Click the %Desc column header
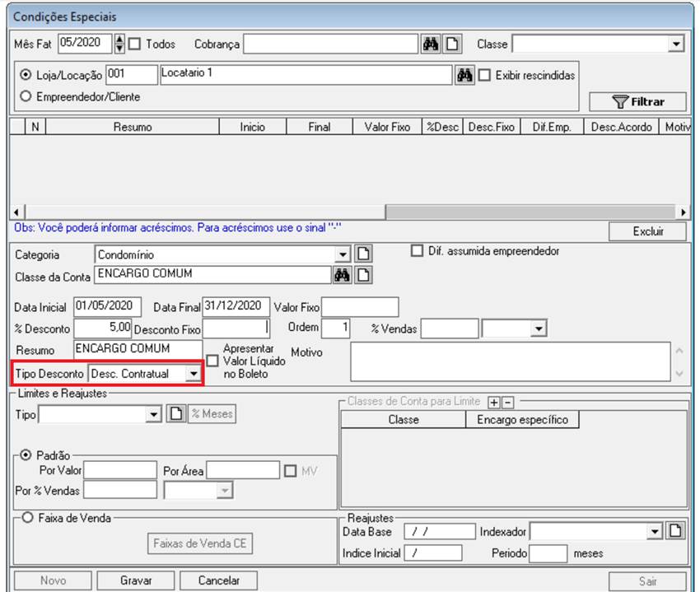This screenshot has height=592, width=700. 443,127
